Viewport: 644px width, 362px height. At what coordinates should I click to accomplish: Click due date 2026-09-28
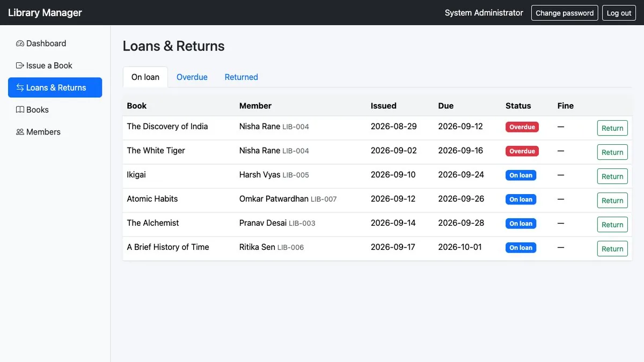point(461,223)
